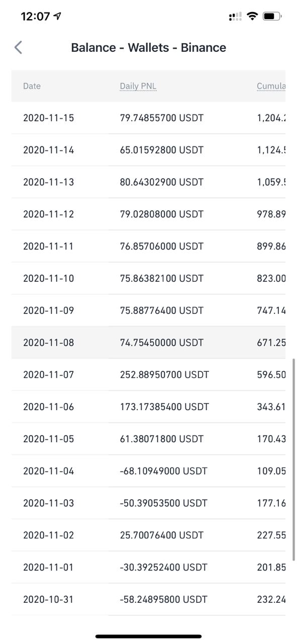Tap the Wi-Fi icon in status bar
The image size is (297, 644).
coord(252,16)
